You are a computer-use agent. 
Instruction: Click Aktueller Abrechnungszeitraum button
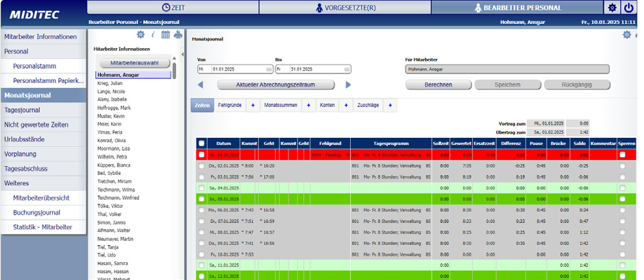point(275,84)
